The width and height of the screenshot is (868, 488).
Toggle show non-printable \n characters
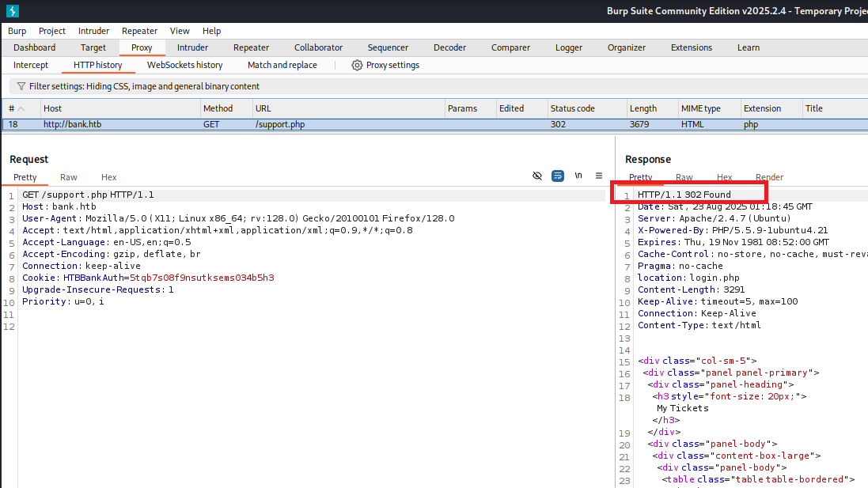[578, 176]
